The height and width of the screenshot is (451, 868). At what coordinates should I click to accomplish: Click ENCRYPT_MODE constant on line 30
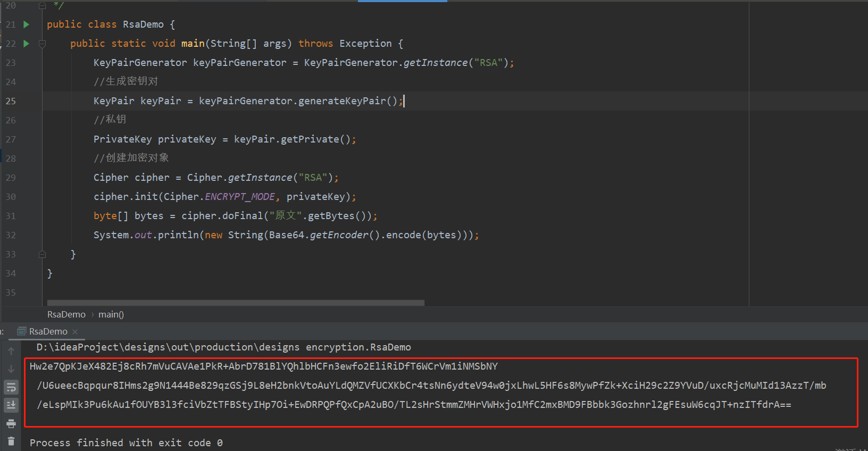coord(240,197)
